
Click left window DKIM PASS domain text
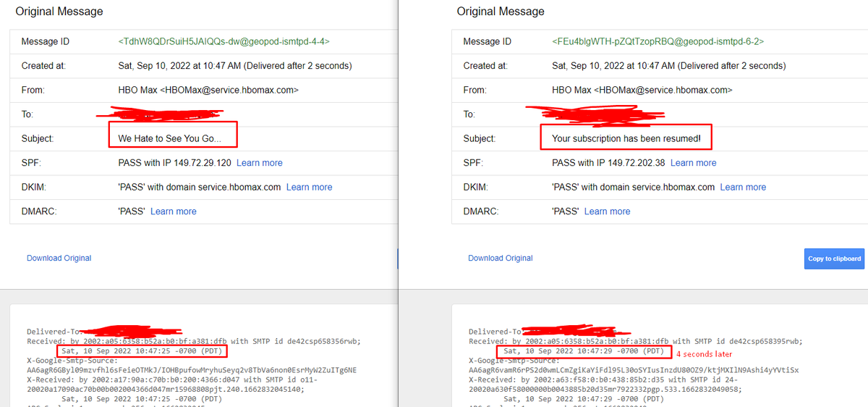pyautogui.click(x=200, y=187)
